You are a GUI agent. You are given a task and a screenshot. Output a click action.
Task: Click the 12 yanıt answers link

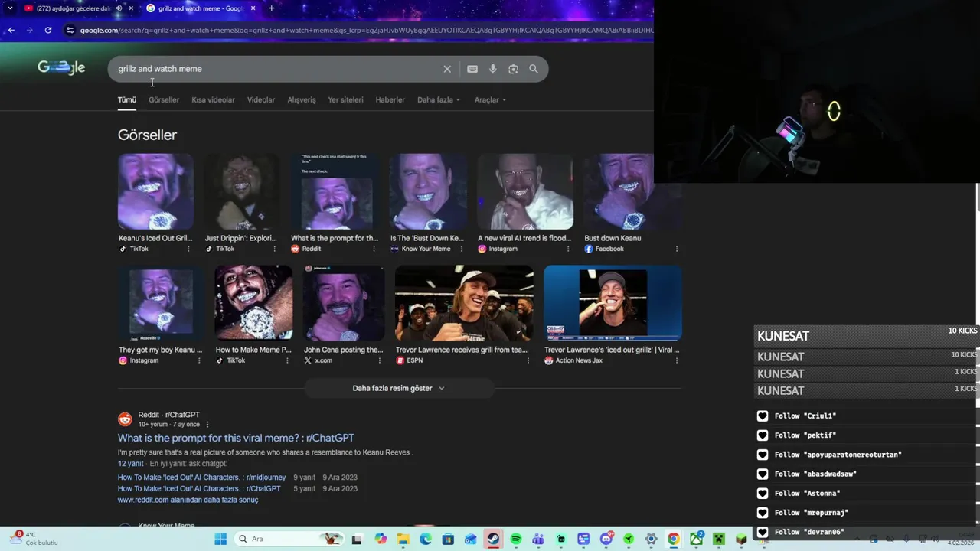coord(130,464)
